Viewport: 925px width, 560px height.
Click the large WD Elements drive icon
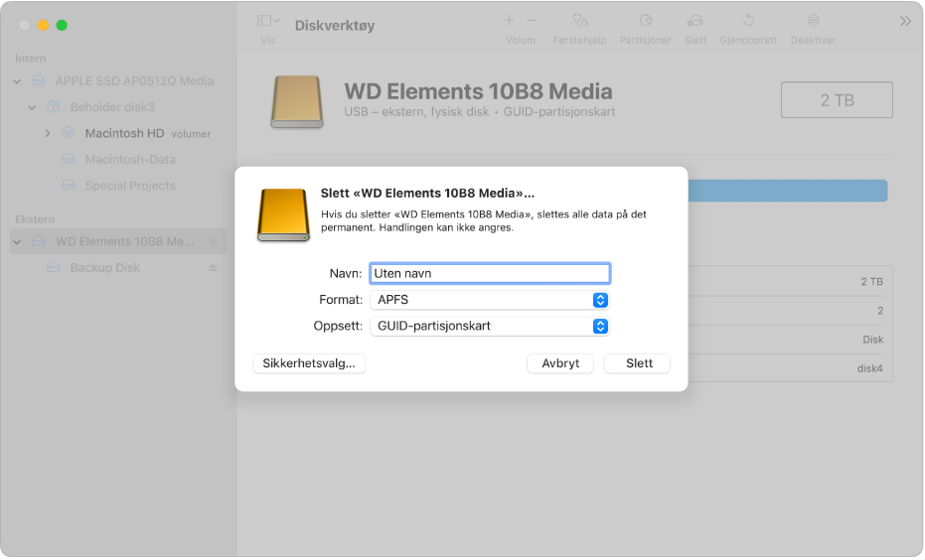[x=297, y=102]
